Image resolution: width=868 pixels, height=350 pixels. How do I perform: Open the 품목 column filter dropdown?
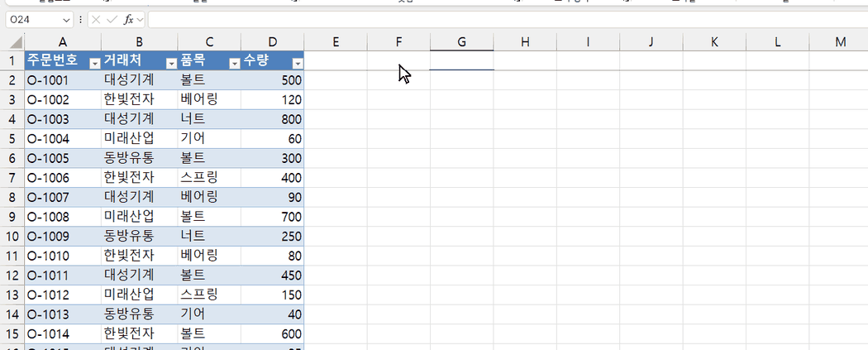[x=235, y=64]
